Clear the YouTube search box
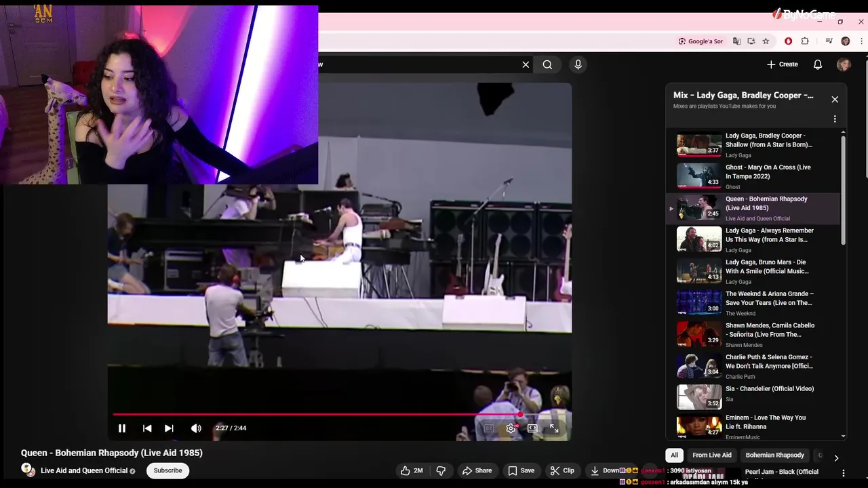This screenshot has width=868, height=488. [526, 64]
